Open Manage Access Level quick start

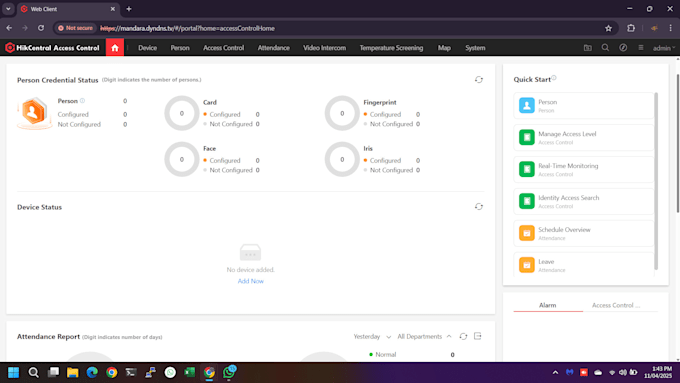tap(583, 137)
